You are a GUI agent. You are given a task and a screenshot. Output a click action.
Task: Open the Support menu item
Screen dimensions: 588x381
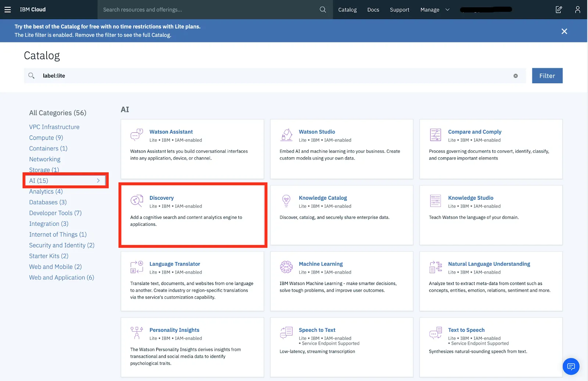tap(399, 10)
